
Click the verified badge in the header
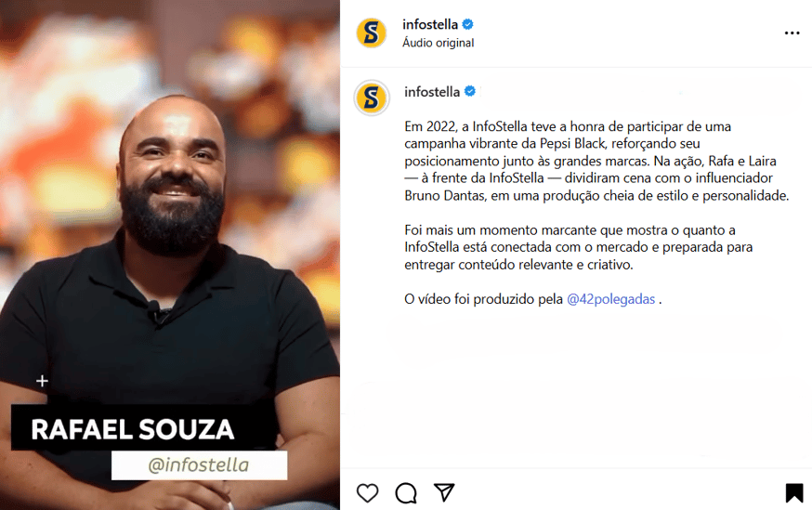click(467, 24)
